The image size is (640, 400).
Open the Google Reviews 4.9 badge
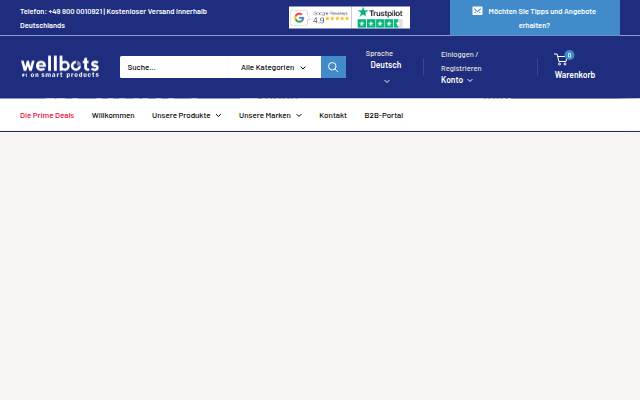320,18
